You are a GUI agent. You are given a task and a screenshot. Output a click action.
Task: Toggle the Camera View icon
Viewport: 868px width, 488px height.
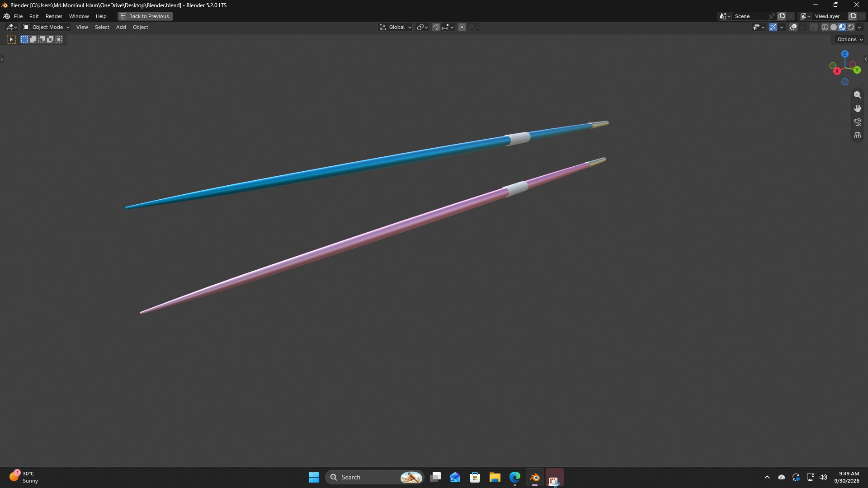coord(857,122)
